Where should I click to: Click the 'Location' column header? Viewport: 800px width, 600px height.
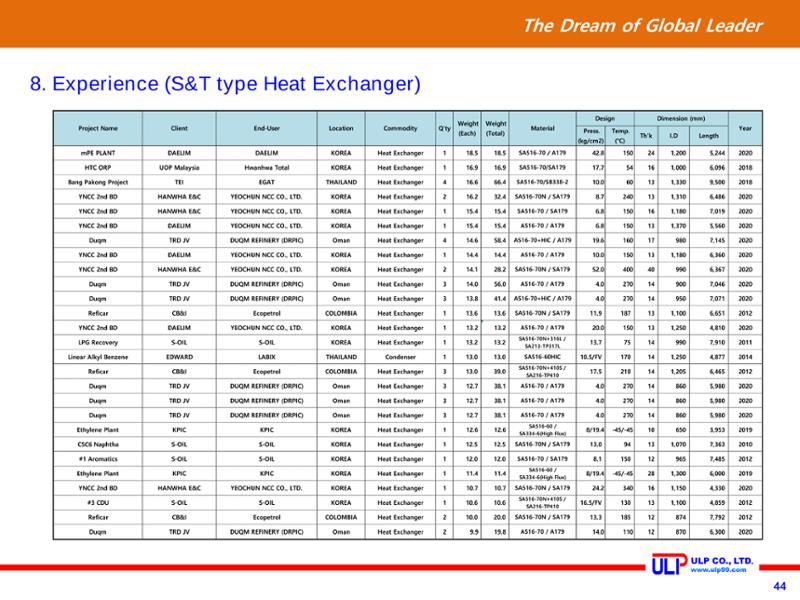tap(341, 129)
